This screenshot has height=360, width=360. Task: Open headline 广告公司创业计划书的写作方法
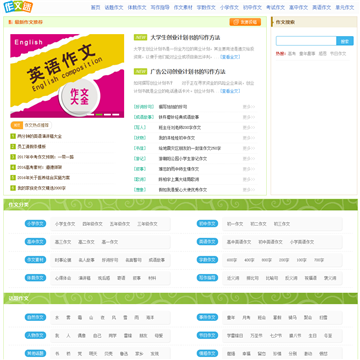click(x=188, y=72)
